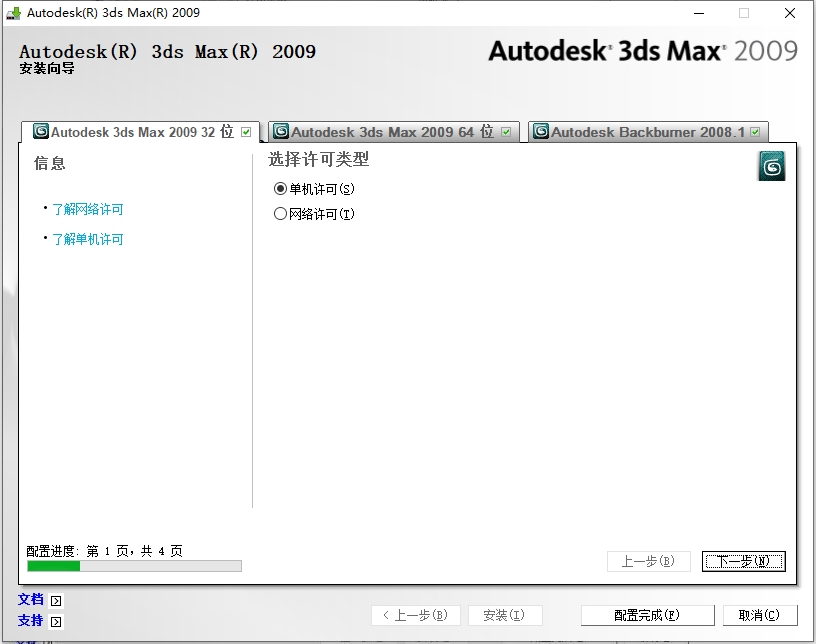
Task: Open the 了解单机许可 link
Action: (x=88, y=239)
